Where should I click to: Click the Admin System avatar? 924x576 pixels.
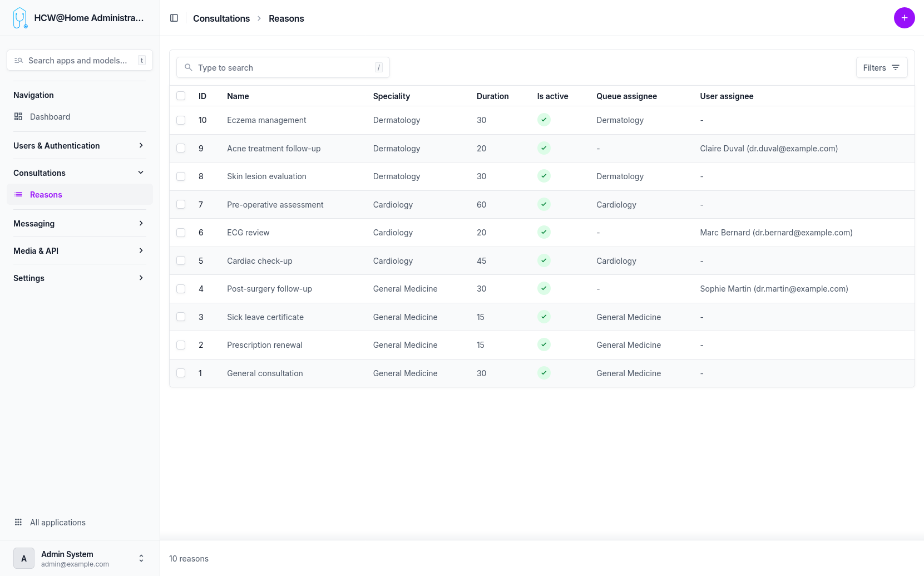click(x=24, y=558)
